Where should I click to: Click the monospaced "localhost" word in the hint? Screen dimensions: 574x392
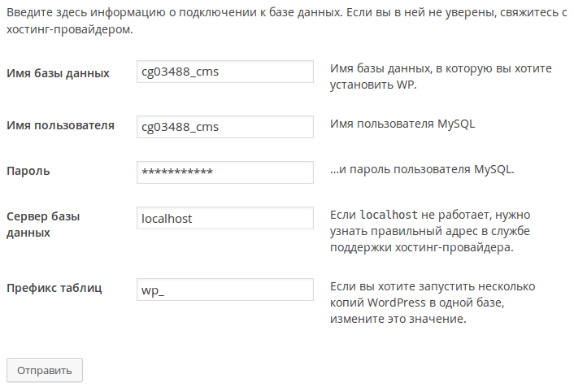point(389,215)
